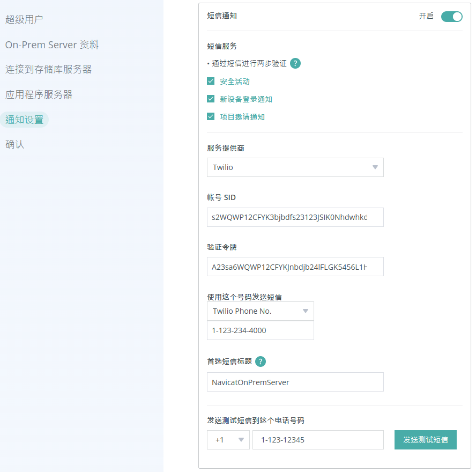Open the +1 country code dropdown
The width and height of the screenshot is (476, 472).
click(228, 440)
